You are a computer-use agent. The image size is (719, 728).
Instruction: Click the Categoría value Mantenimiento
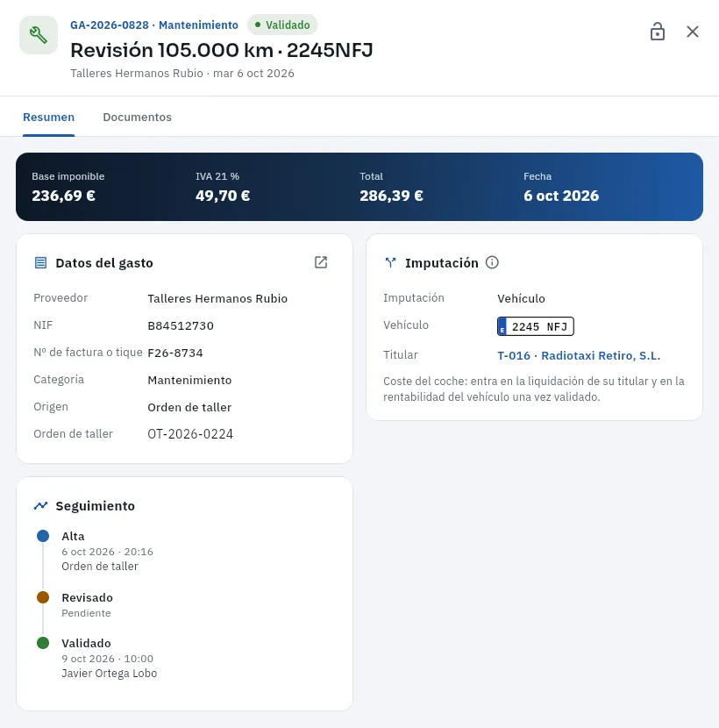coord(189,381)
